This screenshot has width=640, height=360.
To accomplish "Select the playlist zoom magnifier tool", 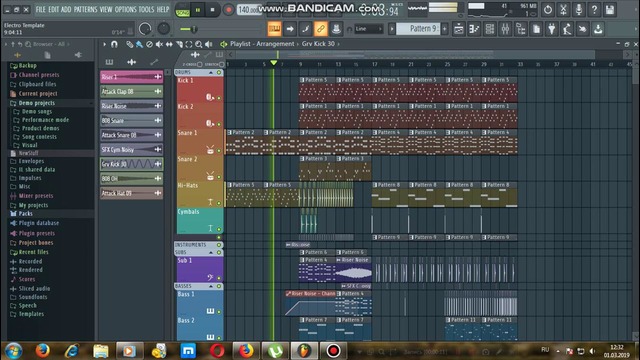I will (198, 44).
